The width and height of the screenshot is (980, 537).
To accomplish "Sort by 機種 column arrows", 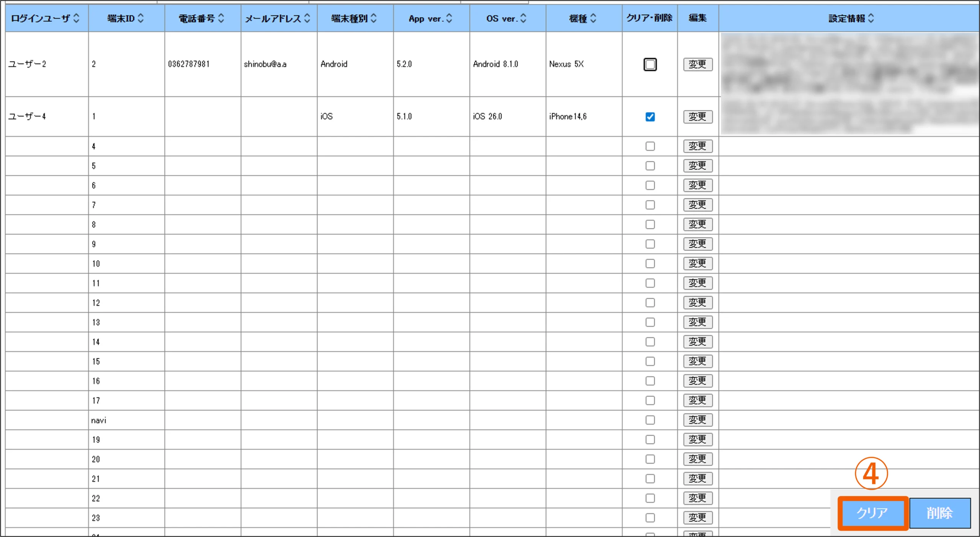I will coord(593,18).
